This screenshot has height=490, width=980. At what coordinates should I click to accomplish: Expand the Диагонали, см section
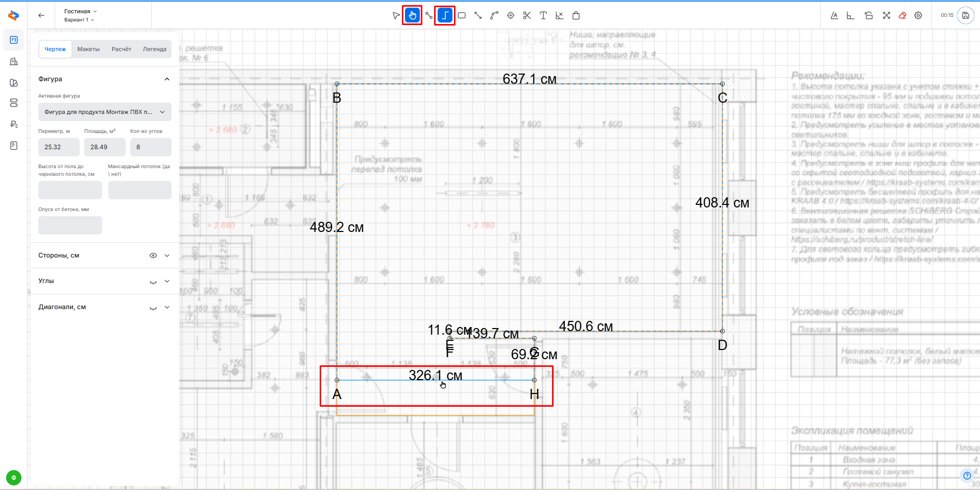[x=167, y=308]
